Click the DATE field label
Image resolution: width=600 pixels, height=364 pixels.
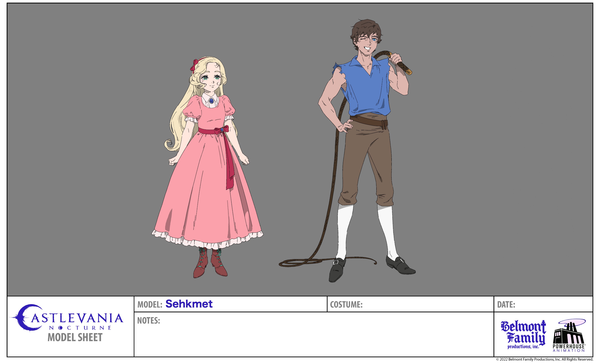pyautogui.click(x=506, y=305)
